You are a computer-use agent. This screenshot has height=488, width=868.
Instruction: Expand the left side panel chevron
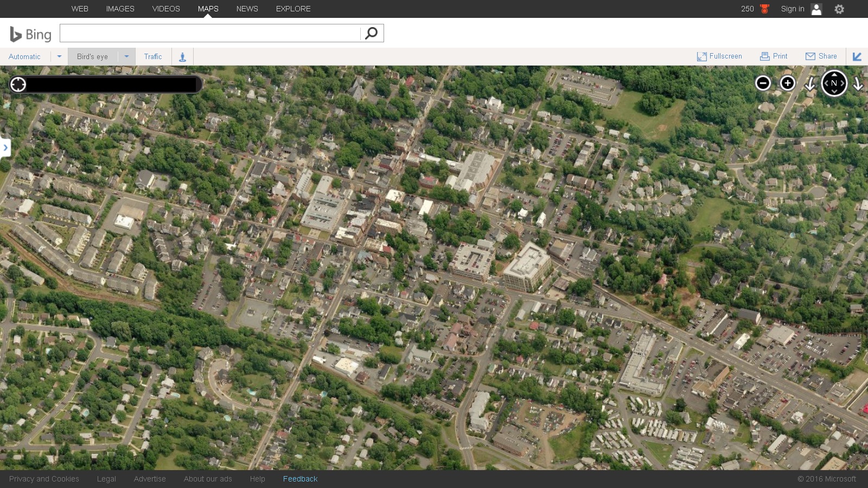click(5, 147)
